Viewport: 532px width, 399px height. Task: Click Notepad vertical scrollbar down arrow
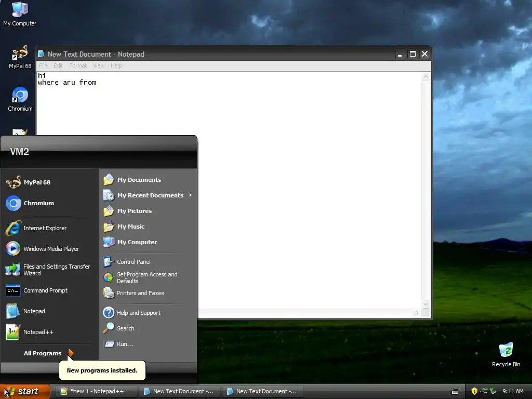[426, 304]
